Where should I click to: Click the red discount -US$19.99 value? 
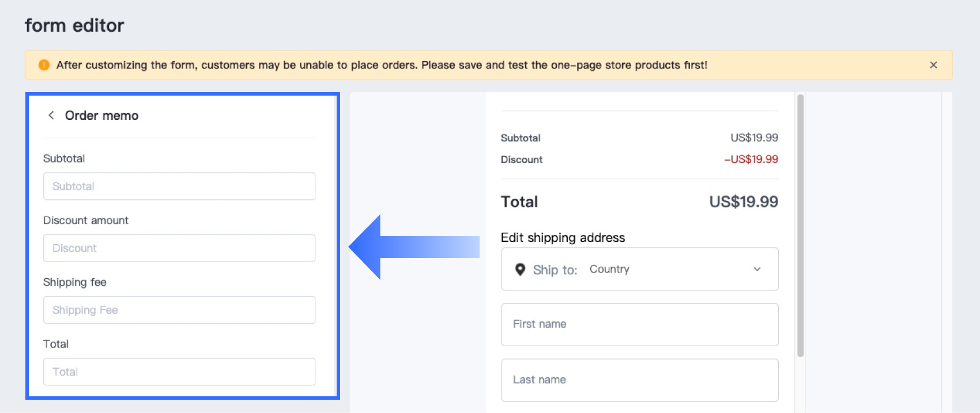pos(751,160)
